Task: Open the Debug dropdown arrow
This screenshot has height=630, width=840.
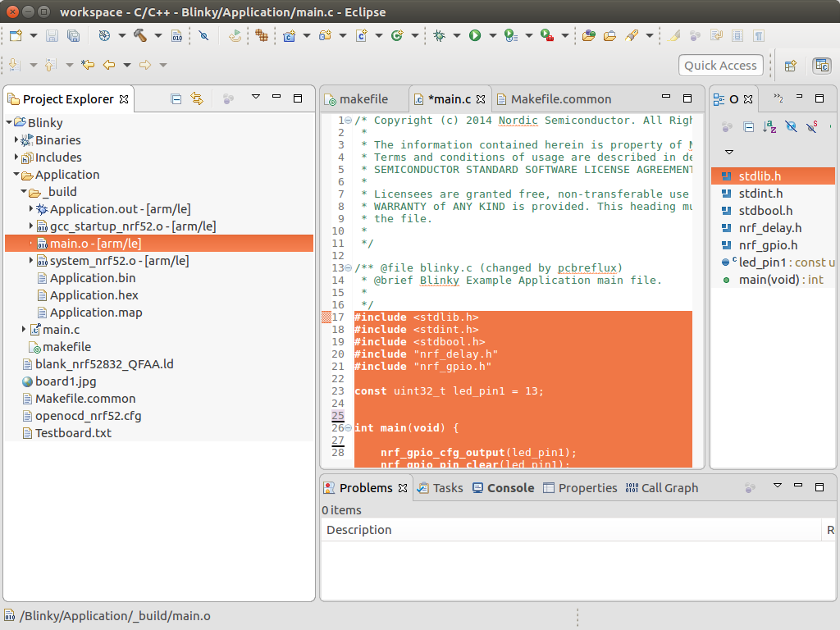Action: point(457,36)
